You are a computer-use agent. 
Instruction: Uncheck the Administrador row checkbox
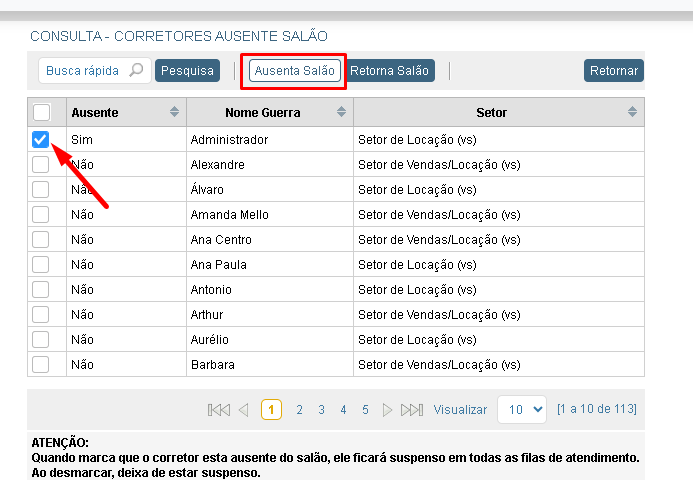tap(41, 140)
